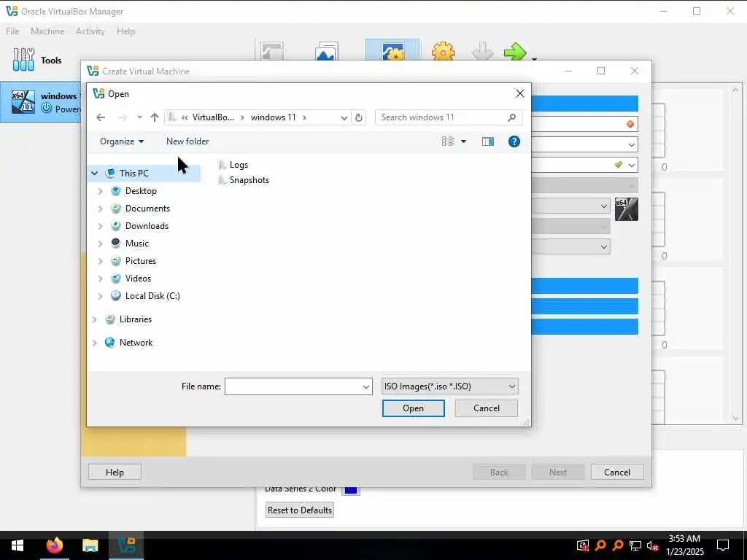Image resolution: width=747 pixels, height=560 pixels.
Task: Open the Logs folder
Action: 233,165
